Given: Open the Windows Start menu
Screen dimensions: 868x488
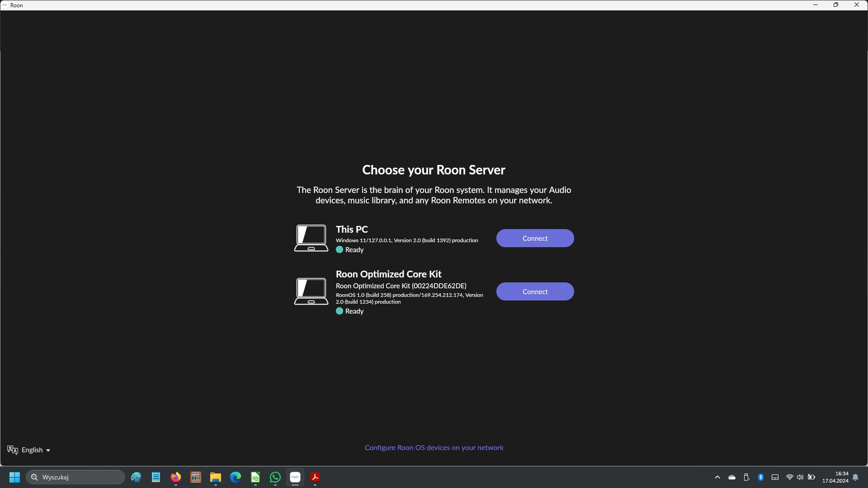Looking at the screenshot, I should [x=14, y=477].
